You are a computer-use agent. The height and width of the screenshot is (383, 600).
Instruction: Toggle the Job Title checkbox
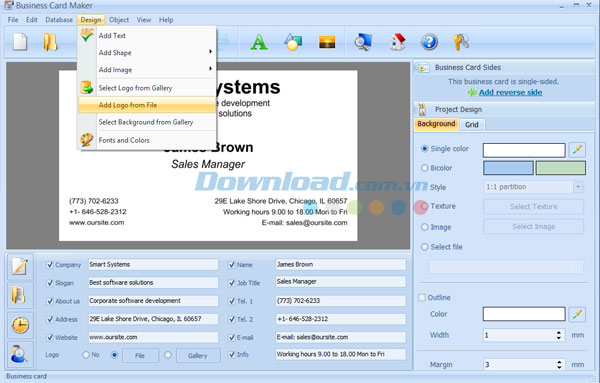(232, 283)
